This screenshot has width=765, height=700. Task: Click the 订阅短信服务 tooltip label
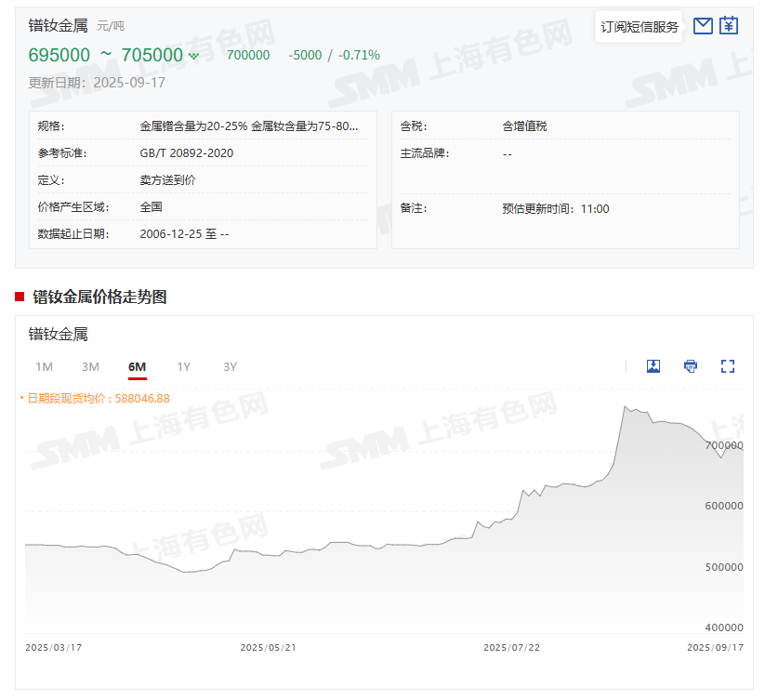pyautogui.click(x=640, y=27)
